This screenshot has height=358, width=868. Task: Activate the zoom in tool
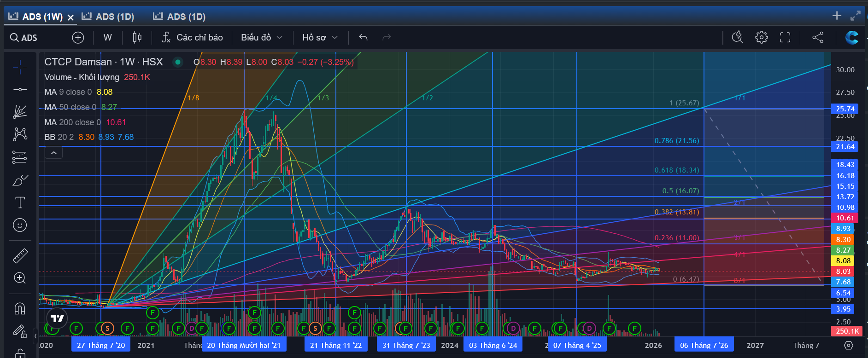(20, 278)
